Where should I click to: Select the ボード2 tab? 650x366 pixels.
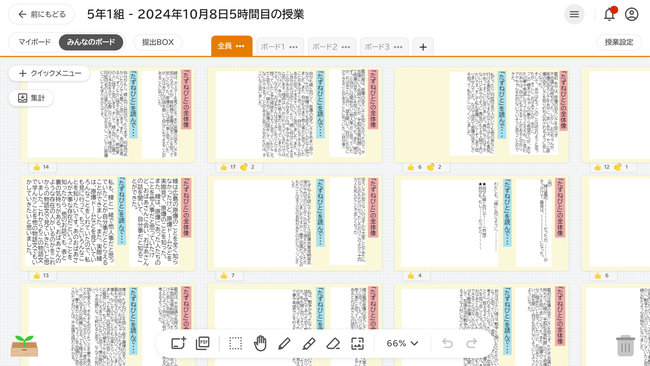pos(325,47)
